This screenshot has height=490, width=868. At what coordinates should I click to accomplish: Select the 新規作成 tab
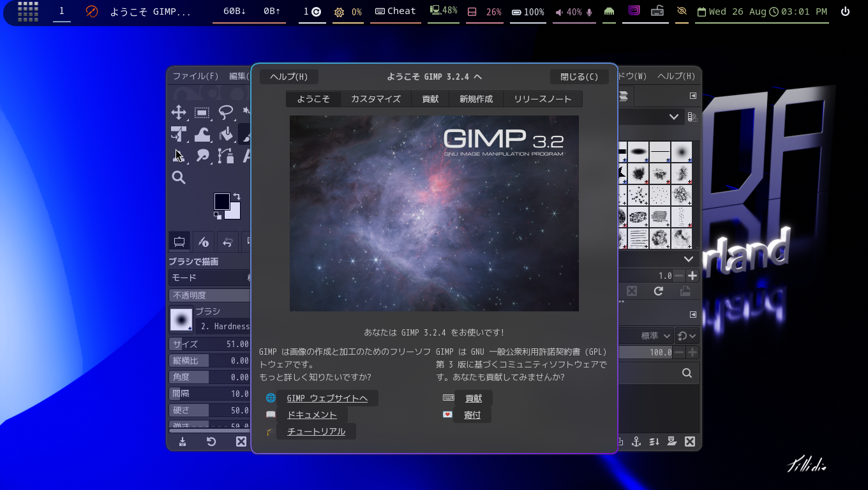pyautogui.click(x=476, y=99)
